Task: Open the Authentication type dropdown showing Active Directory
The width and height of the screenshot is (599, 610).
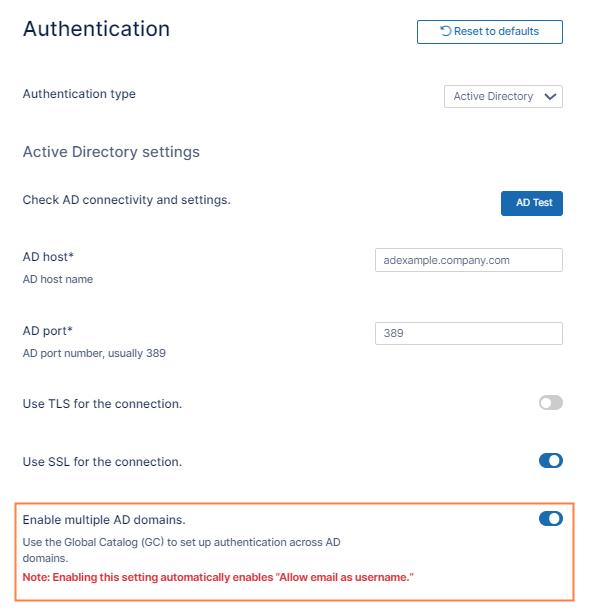Action: [503, 96]
